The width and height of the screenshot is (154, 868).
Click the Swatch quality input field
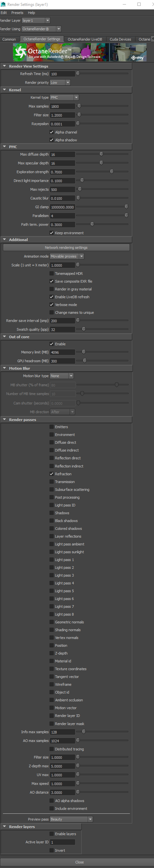[x=63, y=329]
